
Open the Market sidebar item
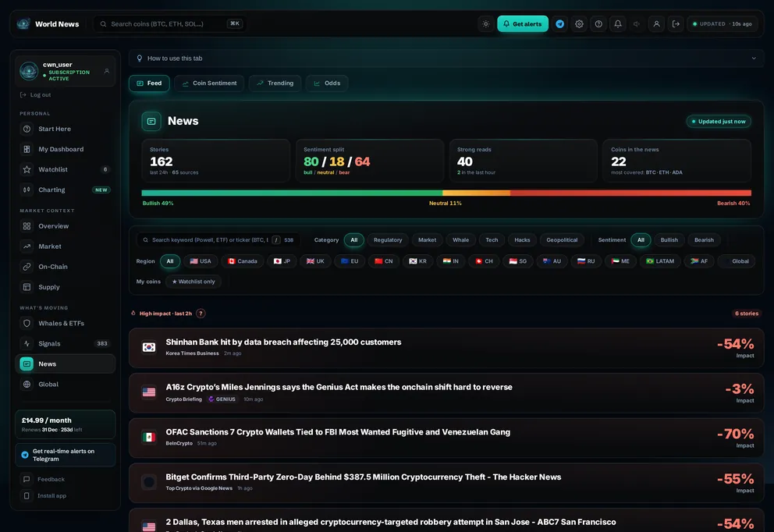66,246
